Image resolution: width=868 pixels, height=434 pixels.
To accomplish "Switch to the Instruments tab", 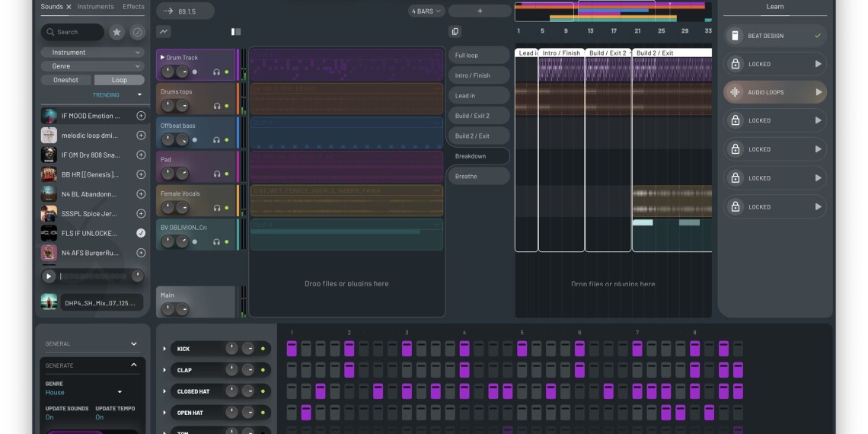I will pos(96,7).
